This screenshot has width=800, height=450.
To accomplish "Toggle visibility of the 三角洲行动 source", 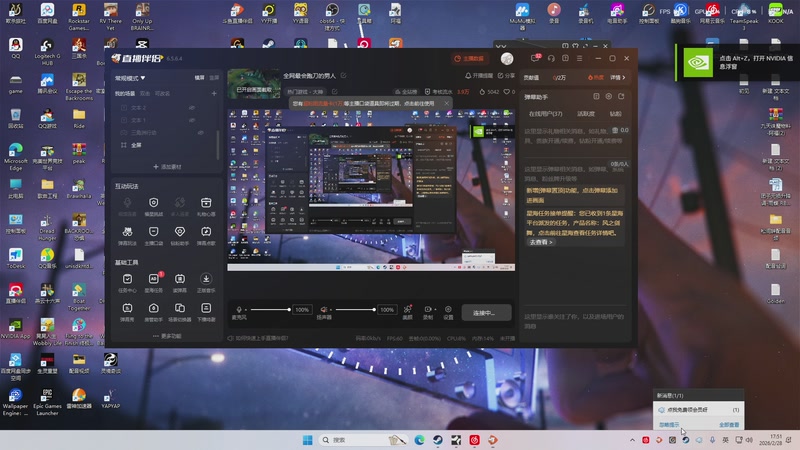I will pyautogui.click(x=201, y=132).
